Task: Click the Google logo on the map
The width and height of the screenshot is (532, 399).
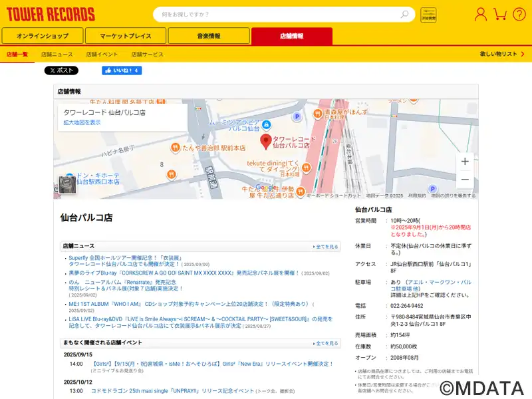Action: pyautogui.click(x=267, y=188)
